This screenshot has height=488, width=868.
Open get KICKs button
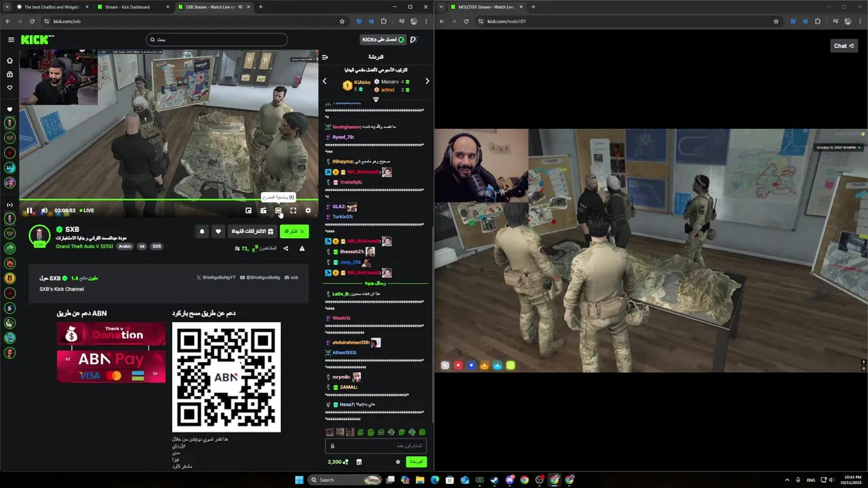(x=382, y=40)
